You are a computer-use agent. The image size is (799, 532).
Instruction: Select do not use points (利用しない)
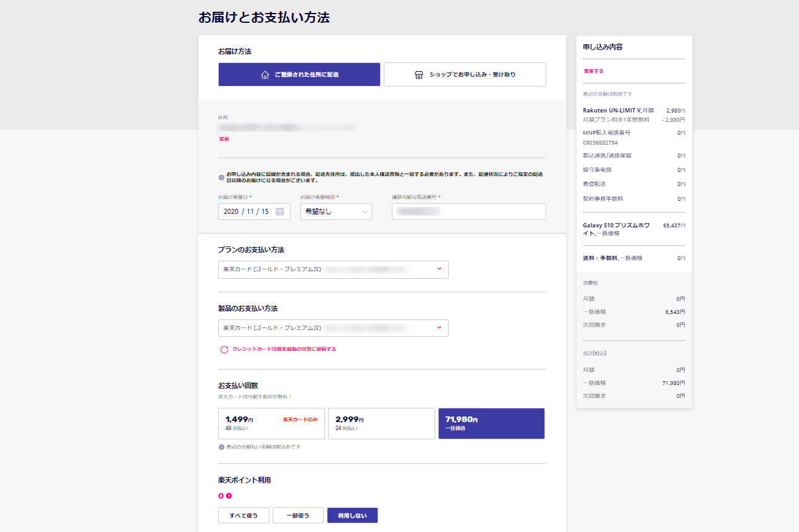point(352,515)
